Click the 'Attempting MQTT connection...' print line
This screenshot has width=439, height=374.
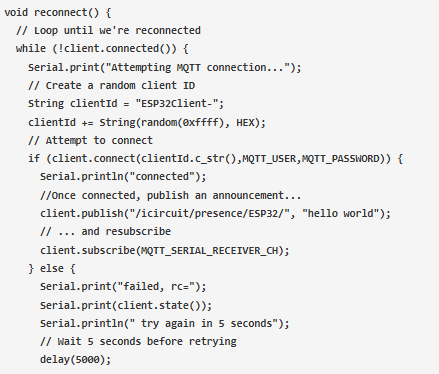pos(165,68)
